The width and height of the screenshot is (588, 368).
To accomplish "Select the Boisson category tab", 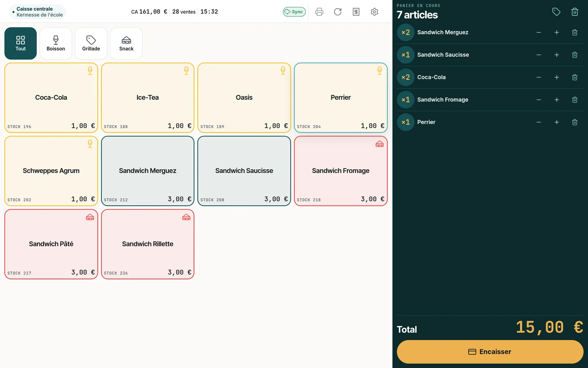I will pos(56,43).
